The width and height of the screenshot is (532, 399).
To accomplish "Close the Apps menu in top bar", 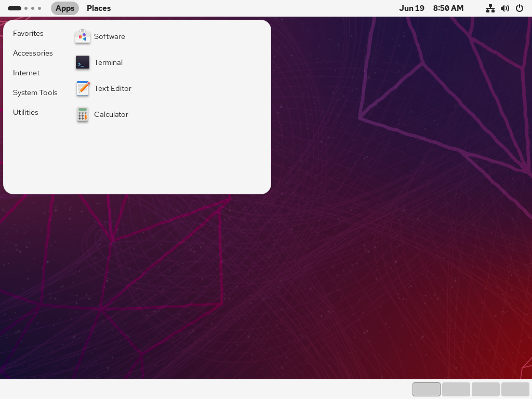I will (x=65, y=8).
